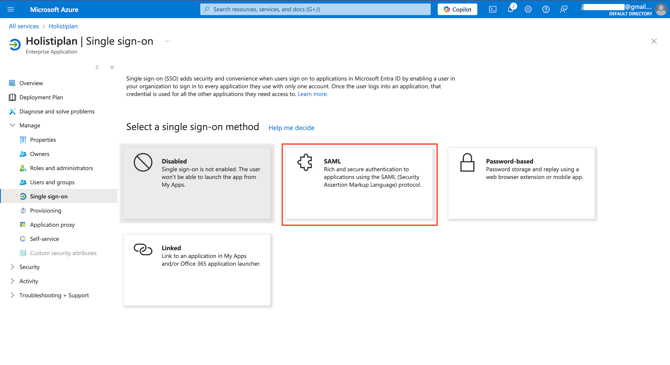Viewport: 670px width, 365px height.
Task: Click the Diagnose wrench icon
Action: [x=12, y=111]
